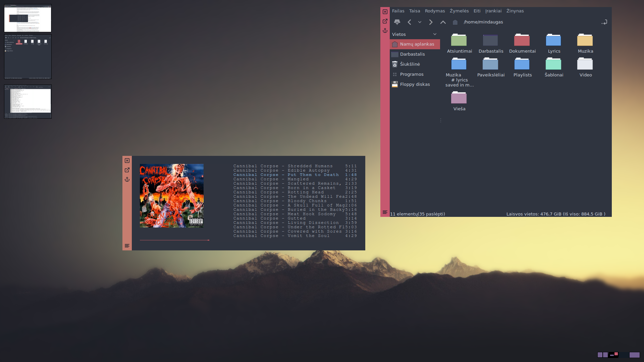This screenshot has height=362, width=644.
Task: Click music player's external-window icon
Action: (127, 170)
